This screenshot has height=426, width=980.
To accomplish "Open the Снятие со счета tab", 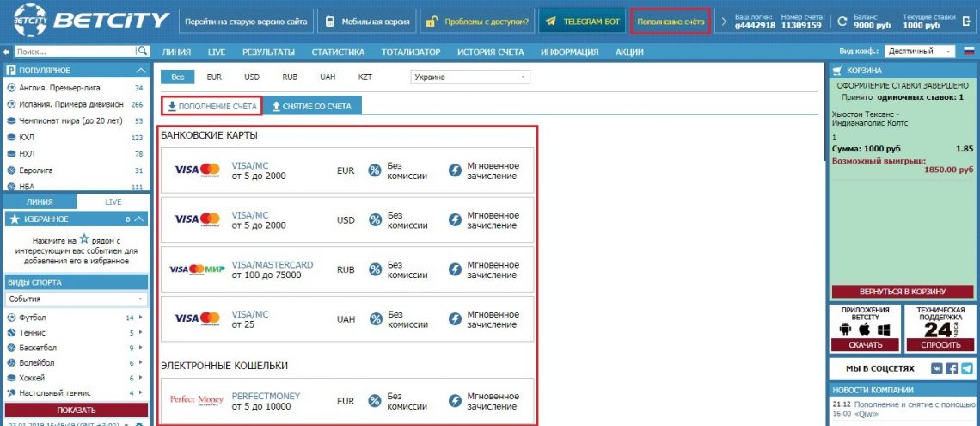I will point(312,107).
